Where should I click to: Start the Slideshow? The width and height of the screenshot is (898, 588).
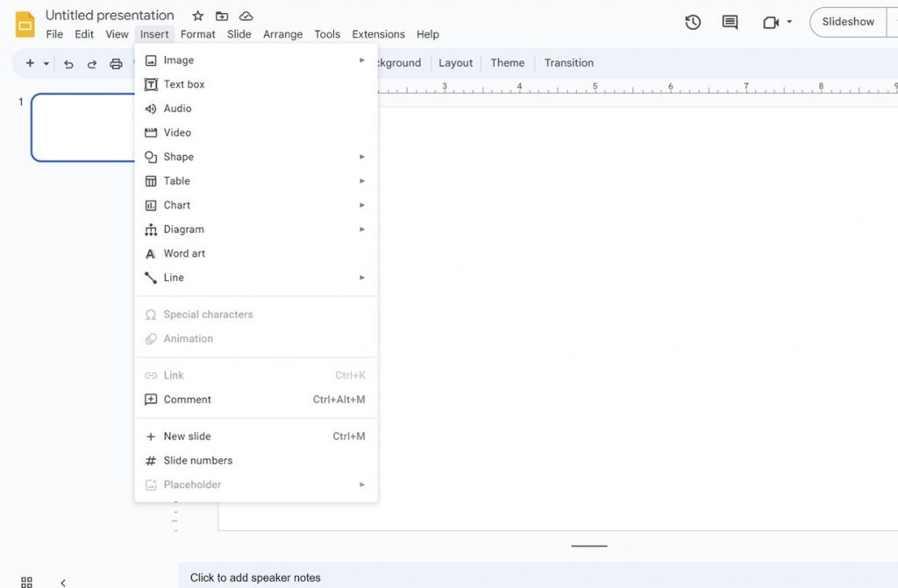tap(848, 22)
